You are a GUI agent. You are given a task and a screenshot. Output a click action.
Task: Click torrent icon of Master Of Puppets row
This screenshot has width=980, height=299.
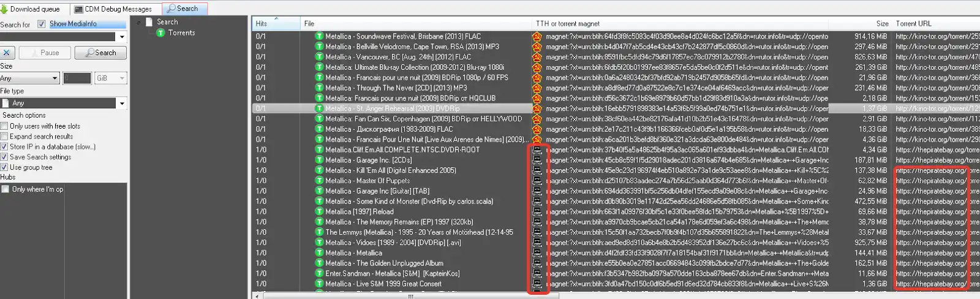pyautogui.click(x=319, y=181)
